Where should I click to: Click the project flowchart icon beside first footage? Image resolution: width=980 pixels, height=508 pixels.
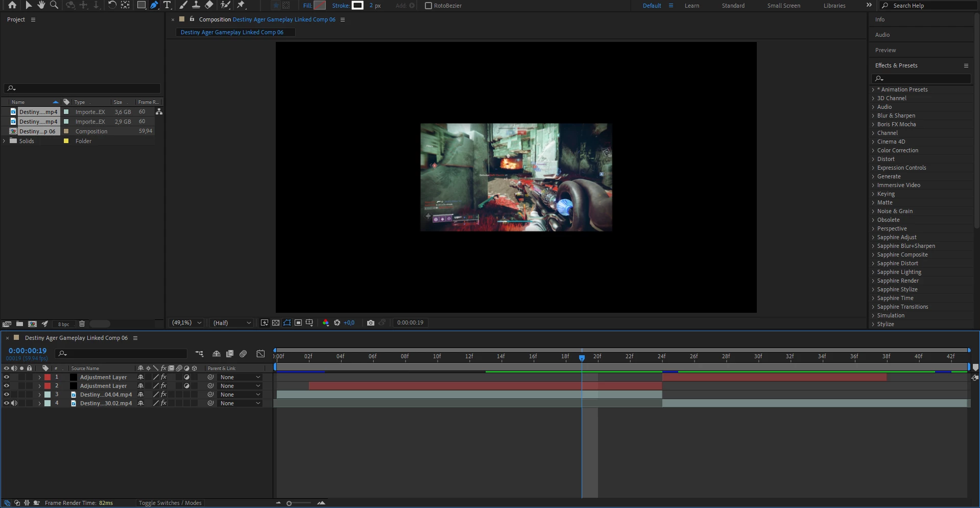point(159,111)
